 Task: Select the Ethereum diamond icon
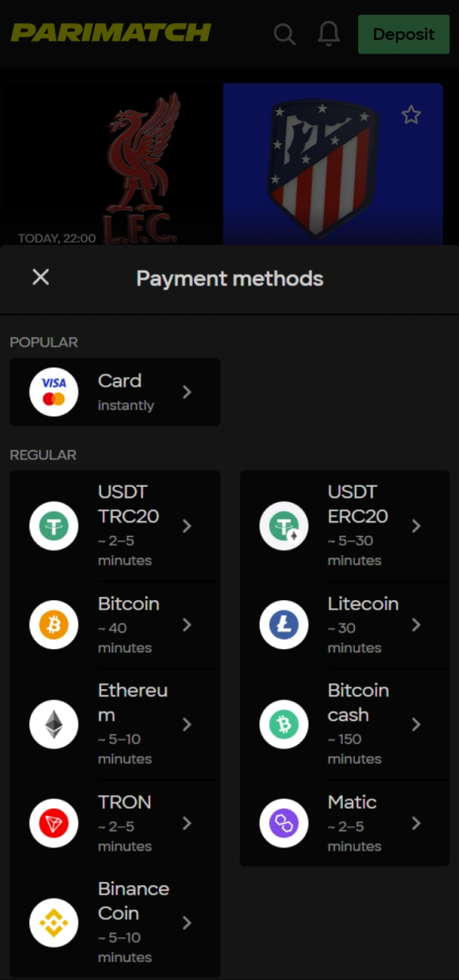pyautogui.click(x=54, y=724)
